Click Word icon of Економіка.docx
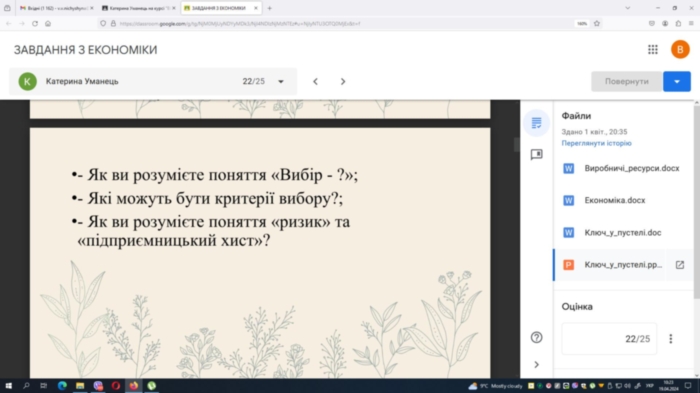The height and width of the screenshot is (393, 700). (568, 201)
